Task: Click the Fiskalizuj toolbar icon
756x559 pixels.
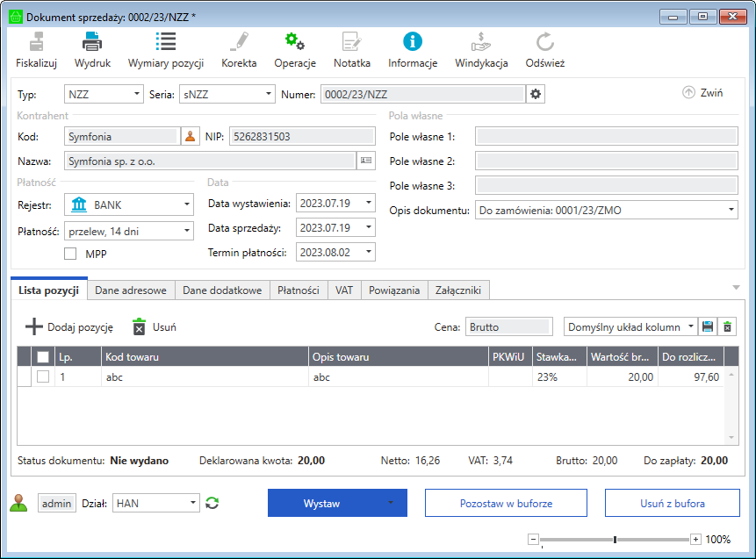Action: point(36,41)
